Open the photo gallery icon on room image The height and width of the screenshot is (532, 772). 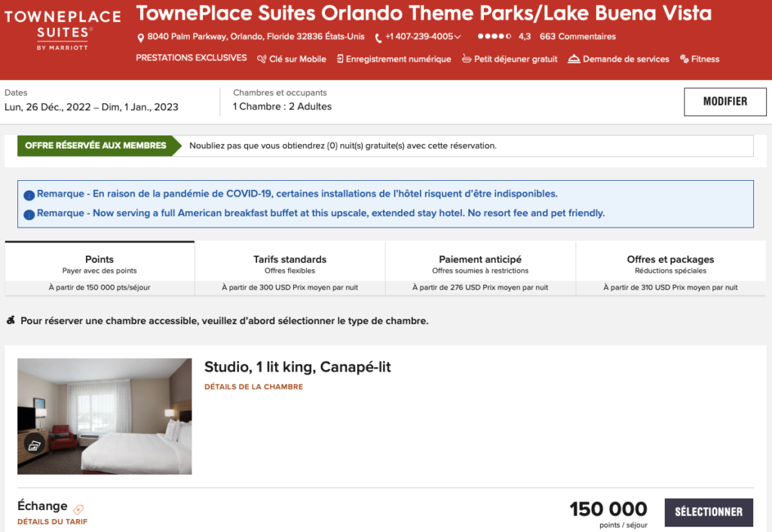click(34, 445)
